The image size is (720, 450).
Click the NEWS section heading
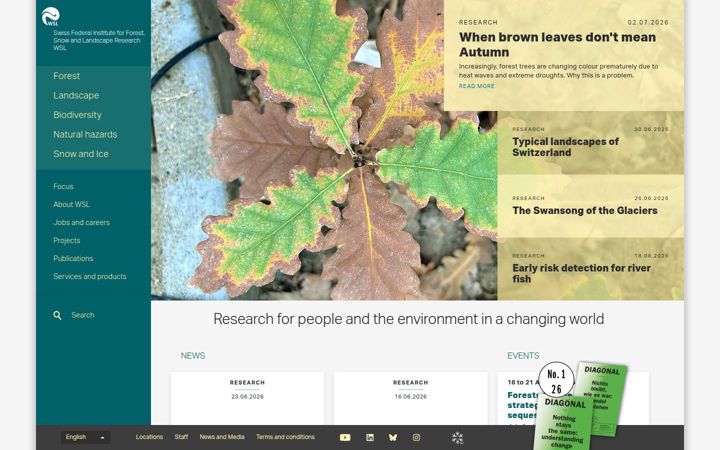coord(193,356)
